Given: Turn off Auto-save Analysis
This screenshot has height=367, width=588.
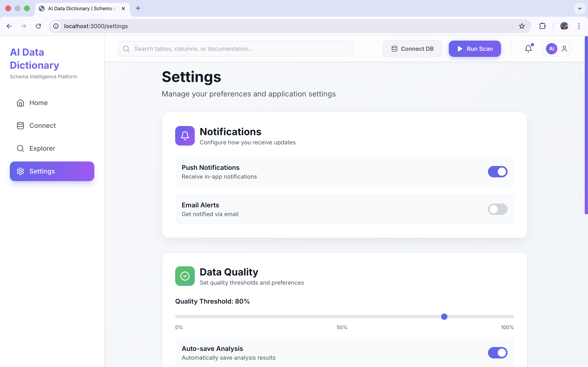Looking at the screenshot, I should pos(497,353).
